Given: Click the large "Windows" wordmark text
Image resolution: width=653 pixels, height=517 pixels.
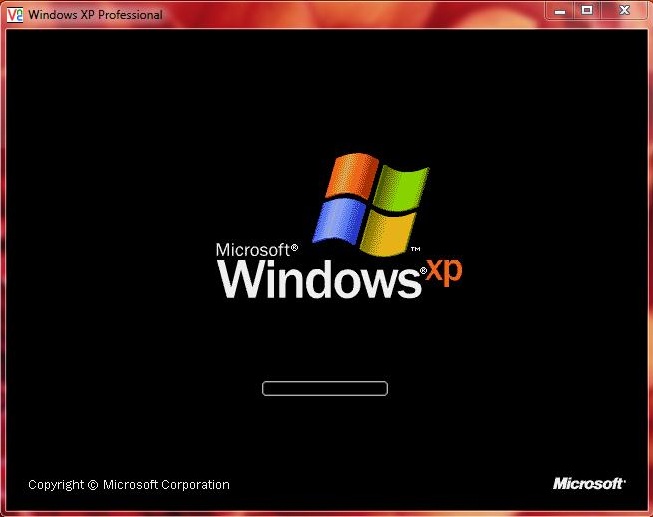Looking at the screenshot, I should click(x=320, y=279).
